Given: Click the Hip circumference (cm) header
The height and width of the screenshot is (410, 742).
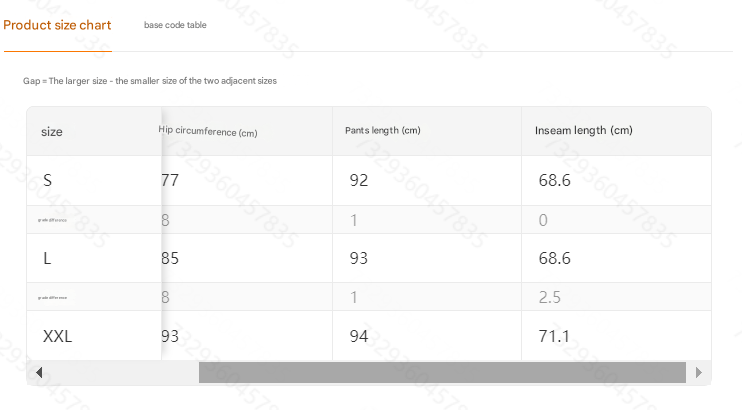Looking at the screenshot, I should (x=208, y=131).
